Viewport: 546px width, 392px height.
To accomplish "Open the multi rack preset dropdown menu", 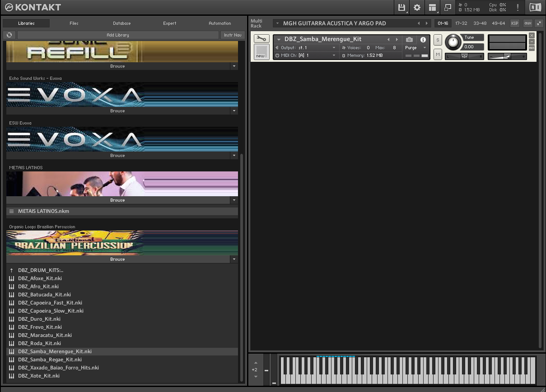I will click(x=278, y=23).
